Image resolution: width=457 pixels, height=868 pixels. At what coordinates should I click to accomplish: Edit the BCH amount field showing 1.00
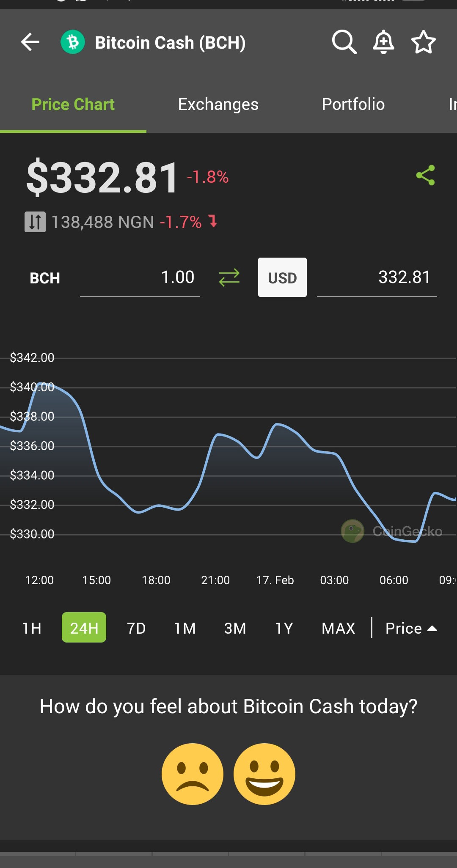140,277
